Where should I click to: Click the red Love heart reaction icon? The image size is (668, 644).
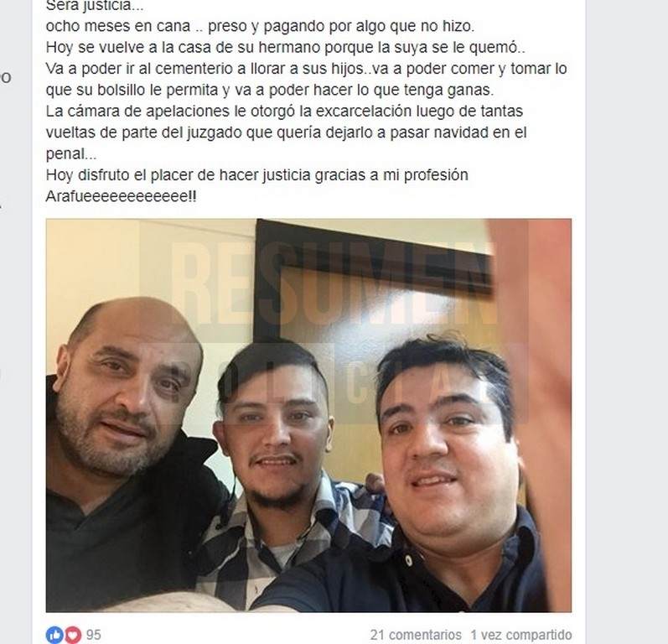pyautogui.click(x=72, y=635)
